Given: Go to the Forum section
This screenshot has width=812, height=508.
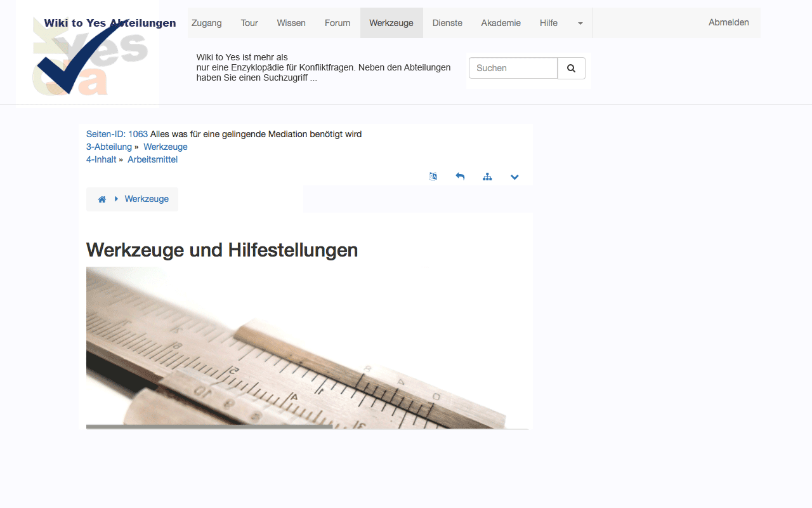Looking at the screenshot, I should pyautogui.click(x=337, y=23).
